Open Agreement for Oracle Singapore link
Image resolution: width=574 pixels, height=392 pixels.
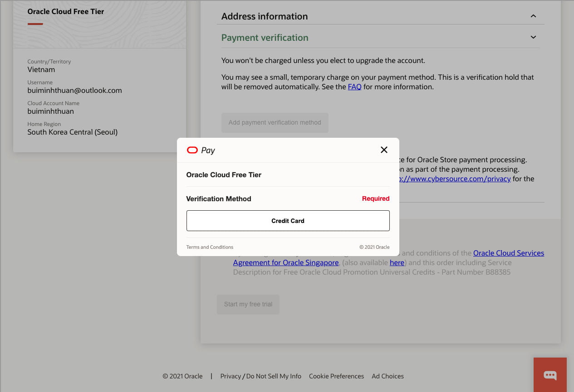[286, 262]
